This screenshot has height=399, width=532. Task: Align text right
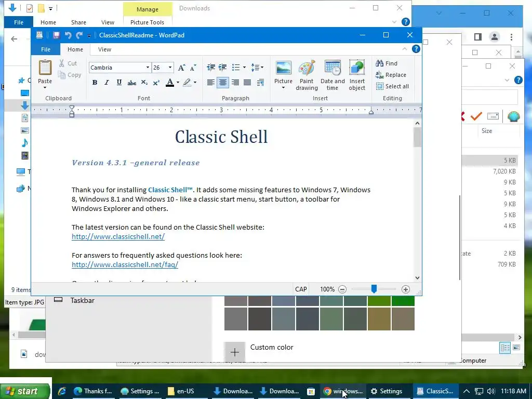[x=235, y=83]
